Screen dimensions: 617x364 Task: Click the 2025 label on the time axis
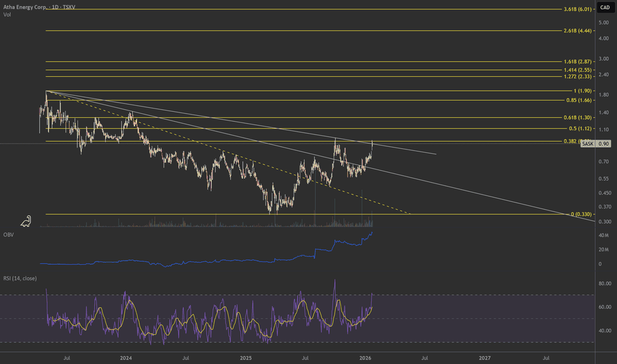[x=246, y=358]
